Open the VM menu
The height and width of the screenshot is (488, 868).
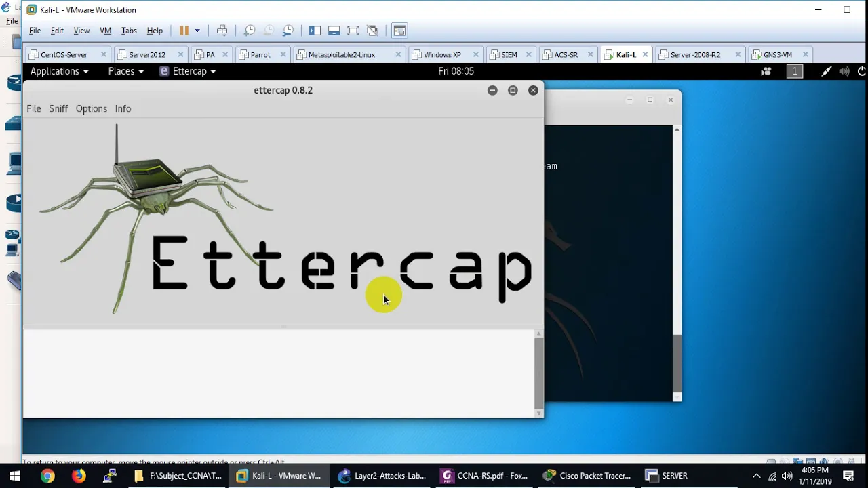coord(105,30)
